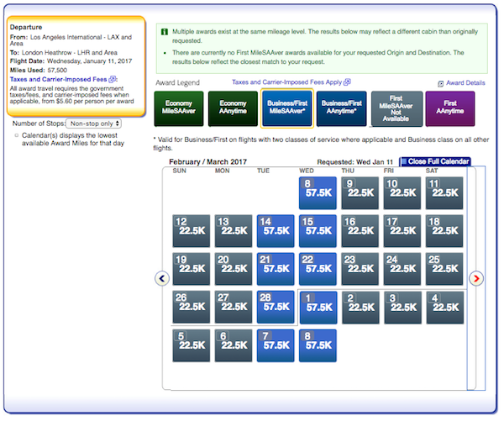Choose February 20 at 22.5K
Screen dimensions: 504x421
click(x=234, y=269)
